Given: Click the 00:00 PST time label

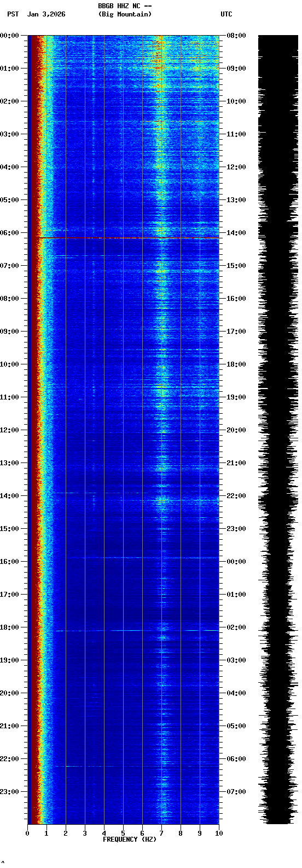Looking at the screenshot, I should click(x=9, y=36).
